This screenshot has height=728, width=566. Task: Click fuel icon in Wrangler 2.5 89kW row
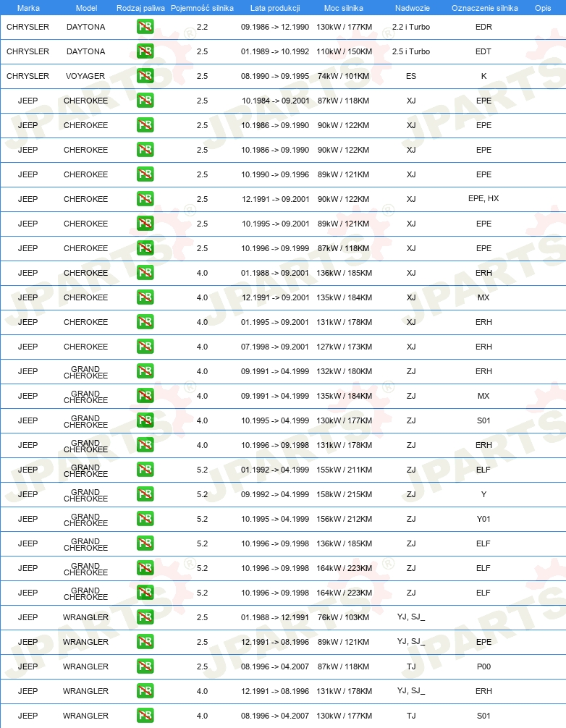point(145,642)
